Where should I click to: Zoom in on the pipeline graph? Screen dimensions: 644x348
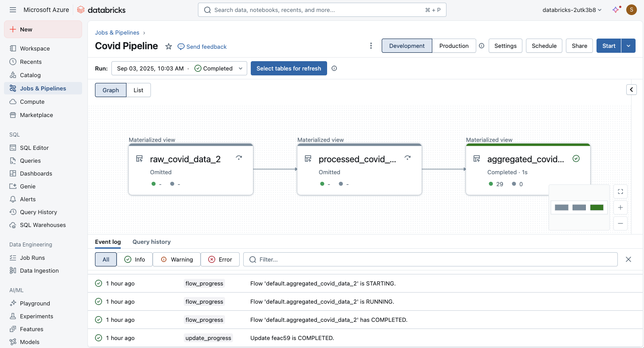click(x=620, y=207)
